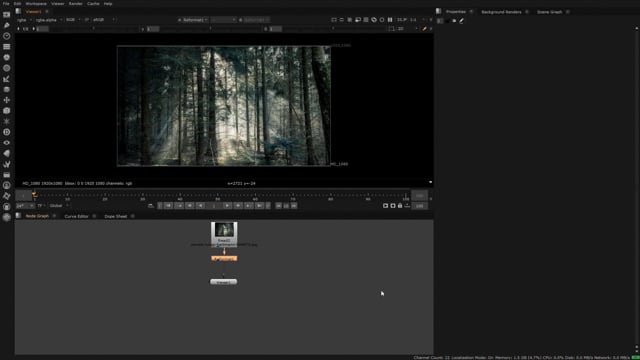Image resolution: width=640 pixels, height=360 pixels.
Task: Open the Views (eye) nodes toolbar menu
Action: [x=7, y=143]
